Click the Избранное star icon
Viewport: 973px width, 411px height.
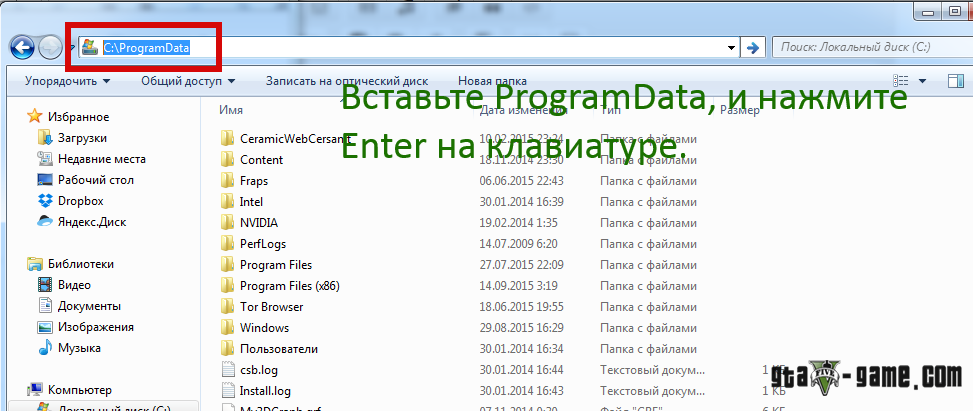35,117
